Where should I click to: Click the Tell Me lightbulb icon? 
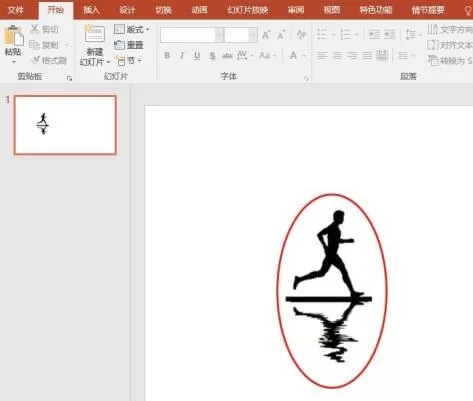(x=468, y=10)
